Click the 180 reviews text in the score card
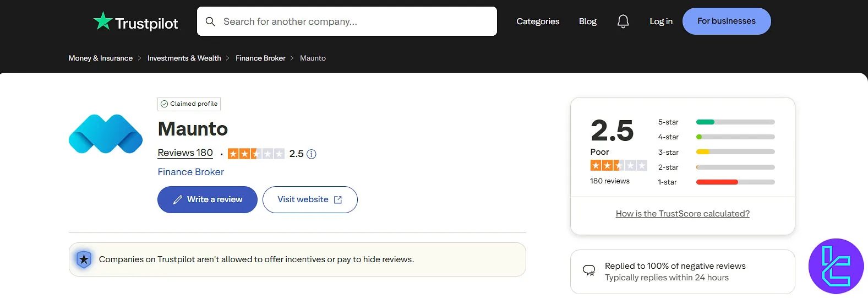The width and height of the screenshot is (868, 298). click(610, 181)
